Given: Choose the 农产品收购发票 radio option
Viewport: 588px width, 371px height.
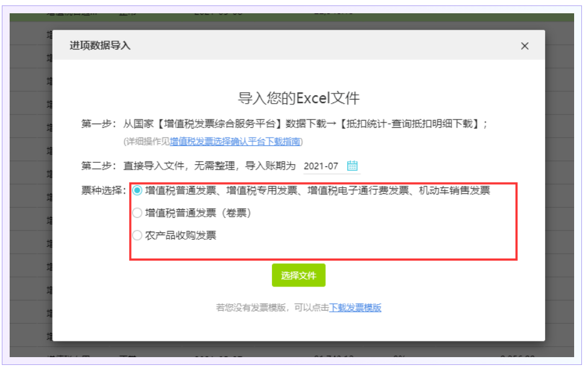Looking at the screenshot, I should 138,235.
